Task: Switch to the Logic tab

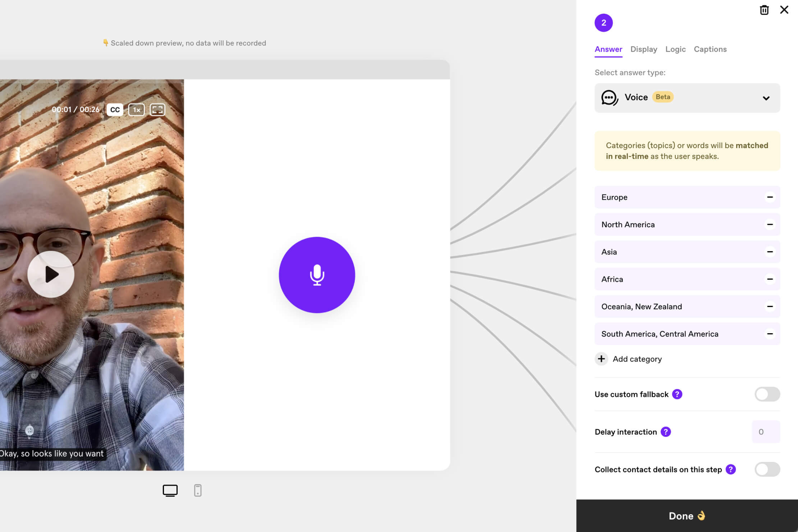Action: coord(675,49)
